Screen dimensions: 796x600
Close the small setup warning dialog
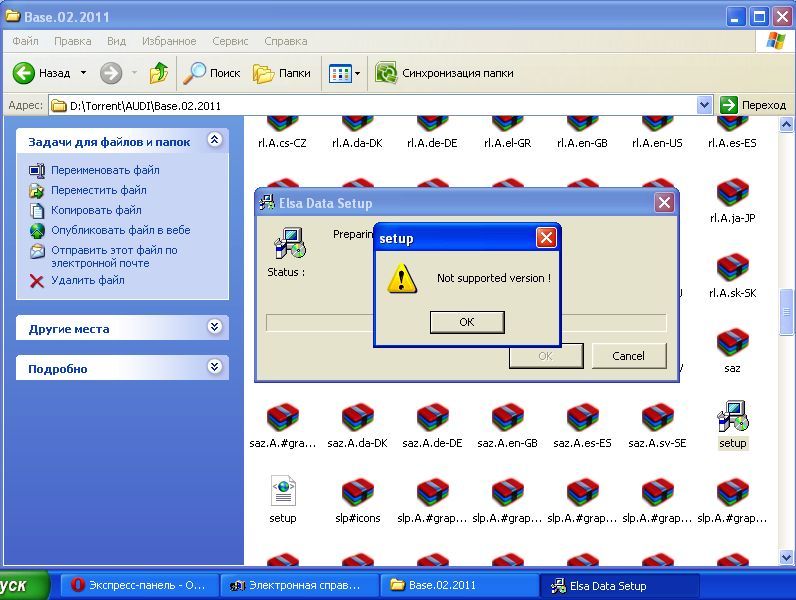pyautogui.click(x=546, y=238)
